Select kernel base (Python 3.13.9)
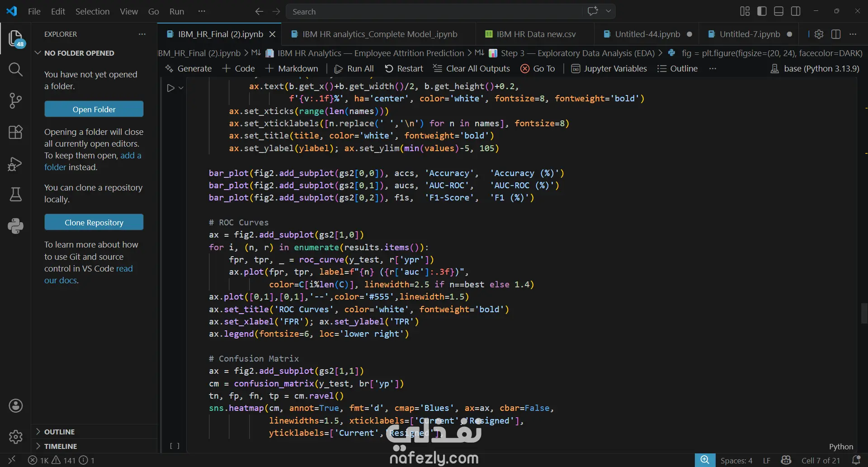 point(815,68)
